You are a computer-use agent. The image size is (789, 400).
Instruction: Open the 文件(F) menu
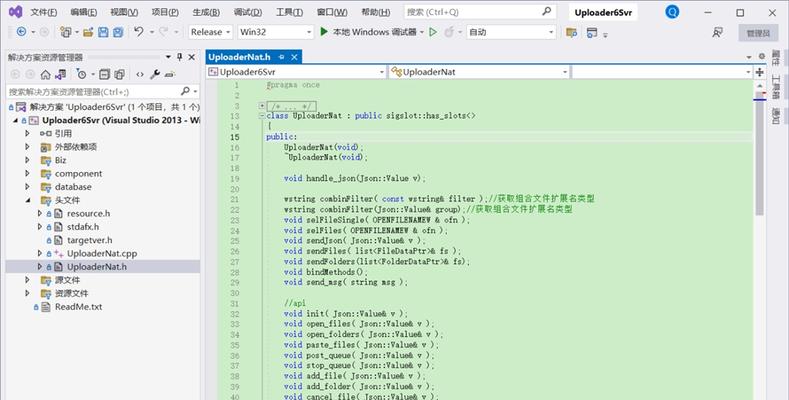tap(43, 12)
